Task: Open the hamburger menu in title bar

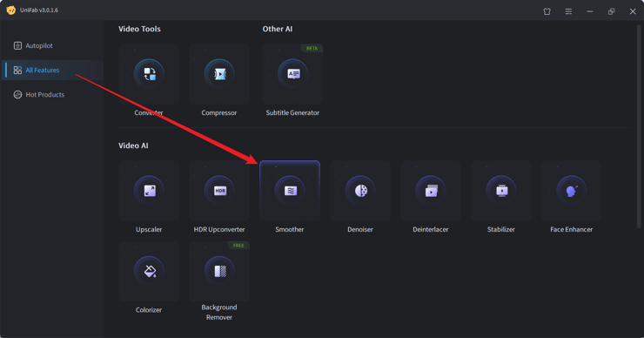Action: pyautogui.click(x=568, y=11)
